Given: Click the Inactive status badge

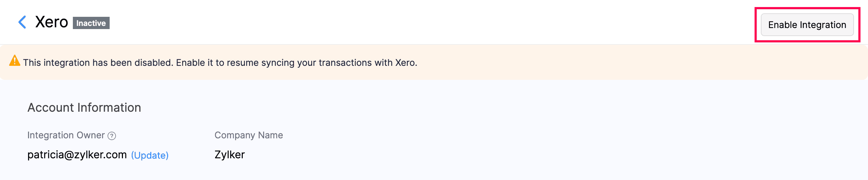Looking at the screenshot, I should tap(91, 23).
